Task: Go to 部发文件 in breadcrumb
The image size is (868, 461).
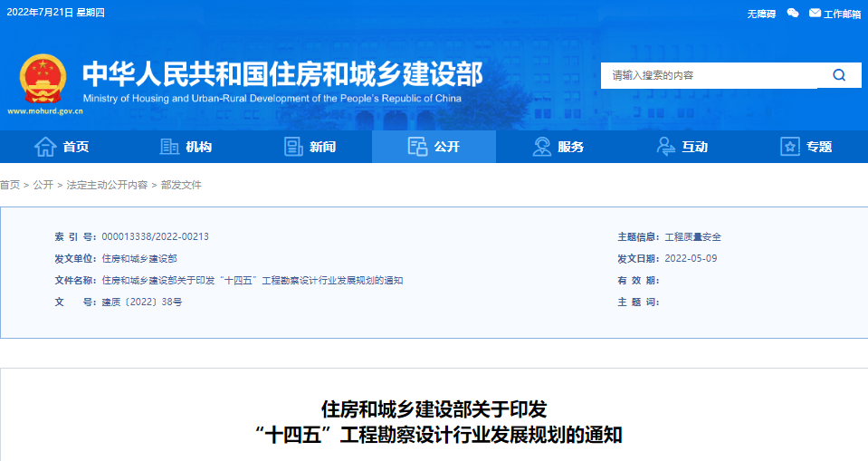Action: (x=181, y=185)
